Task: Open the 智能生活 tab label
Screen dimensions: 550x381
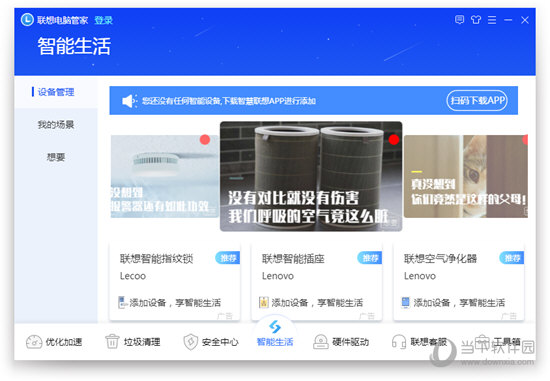Action: [275, 342]
